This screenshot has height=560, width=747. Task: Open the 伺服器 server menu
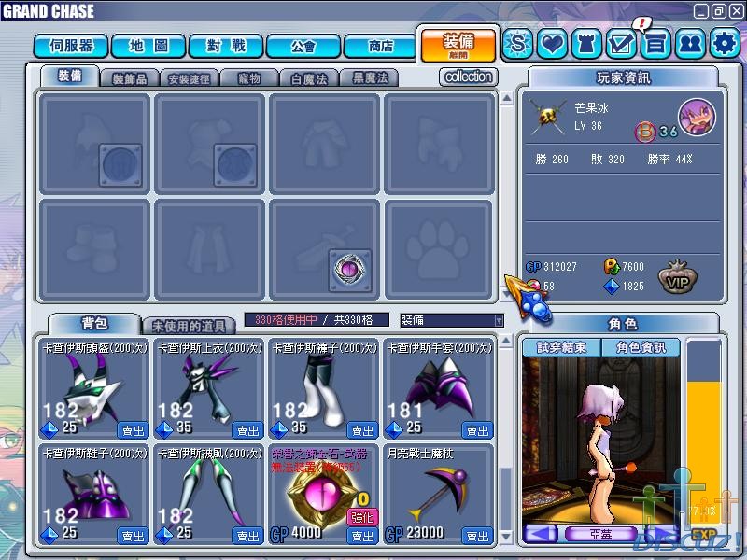click(71, 46)
